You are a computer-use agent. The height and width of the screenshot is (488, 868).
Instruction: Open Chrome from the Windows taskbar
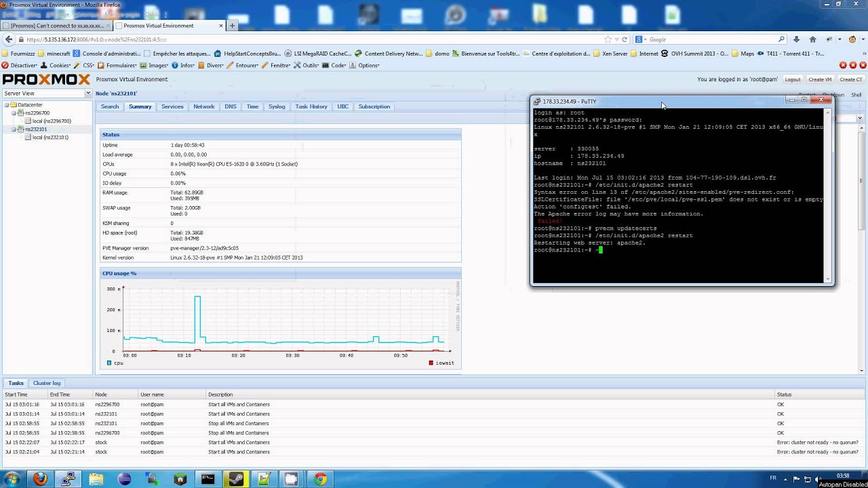pos(319,479)
